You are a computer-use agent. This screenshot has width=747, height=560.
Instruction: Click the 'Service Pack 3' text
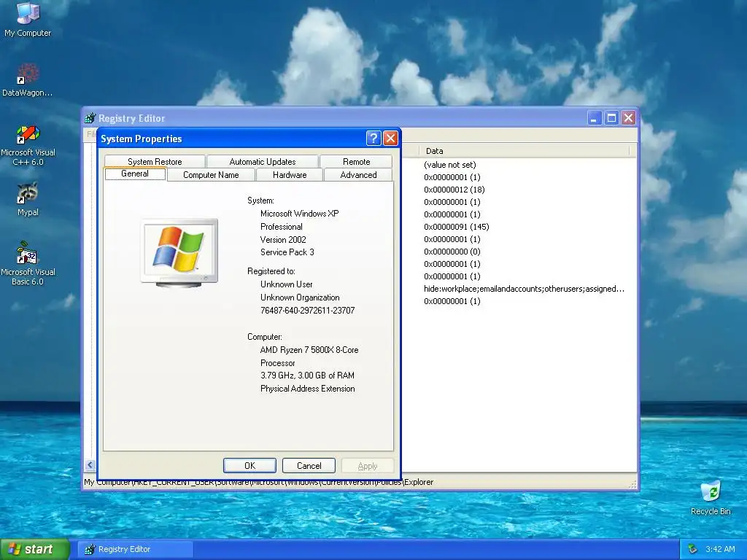(287, 252)
